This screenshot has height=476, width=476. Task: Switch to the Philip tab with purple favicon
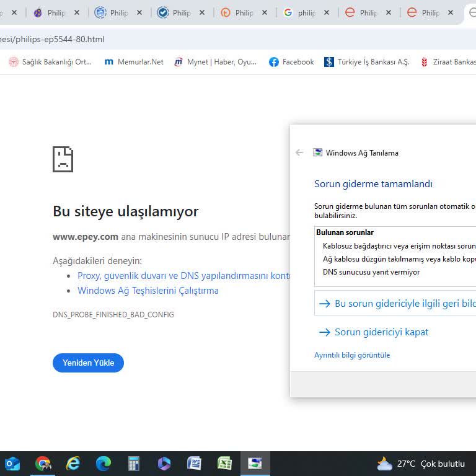click(56, 13)
